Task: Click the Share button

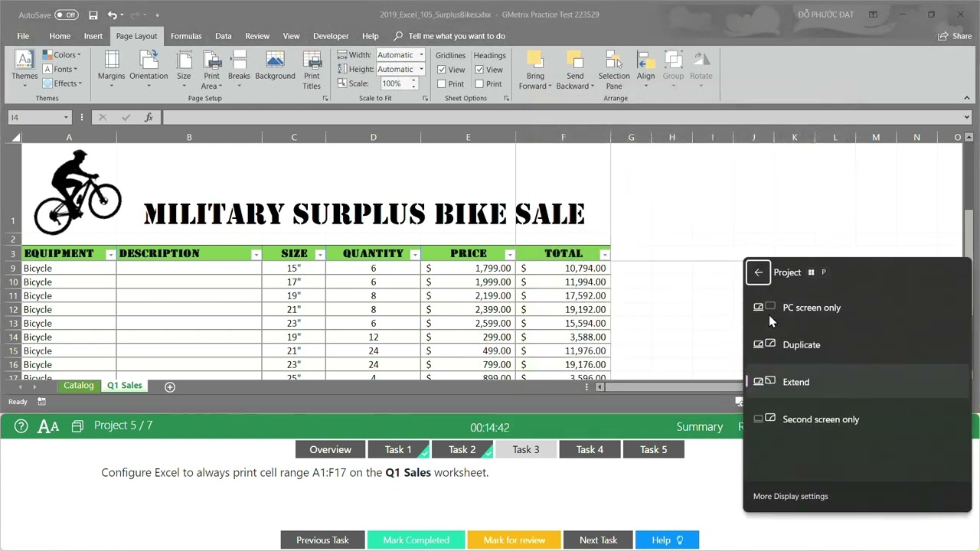Action: (x=955, y=36)
